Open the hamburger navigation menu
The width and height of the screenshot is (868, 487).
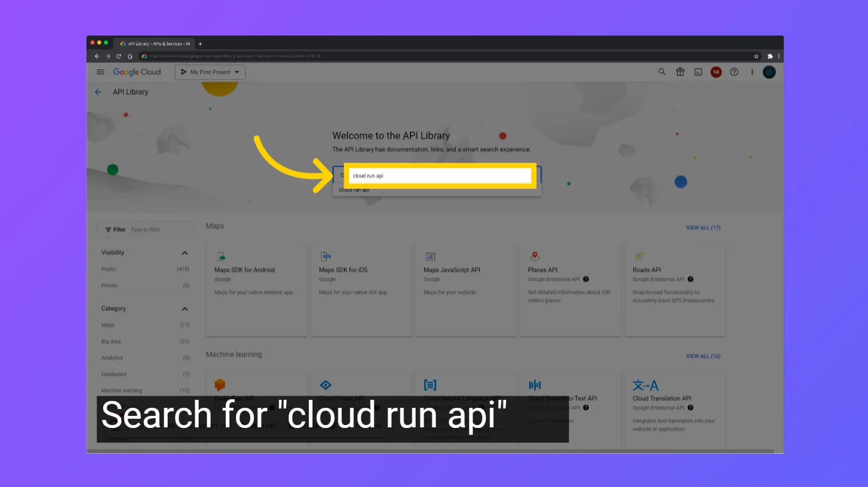(x=101, y=72)
